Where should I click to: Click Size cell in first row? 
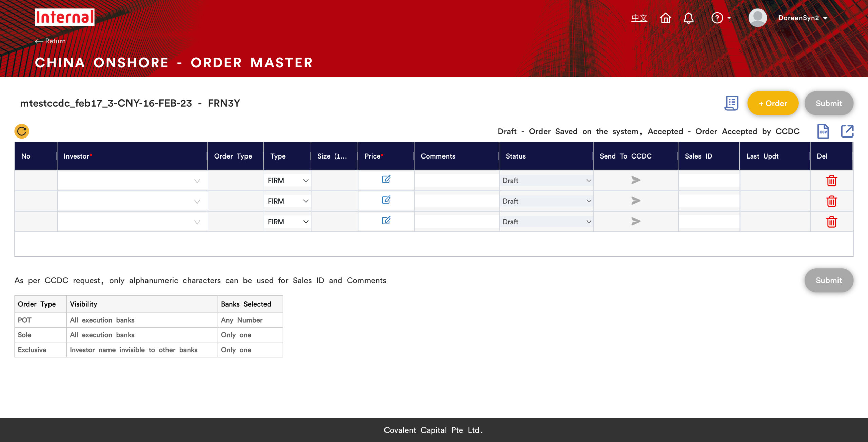(x=334, y=181)
